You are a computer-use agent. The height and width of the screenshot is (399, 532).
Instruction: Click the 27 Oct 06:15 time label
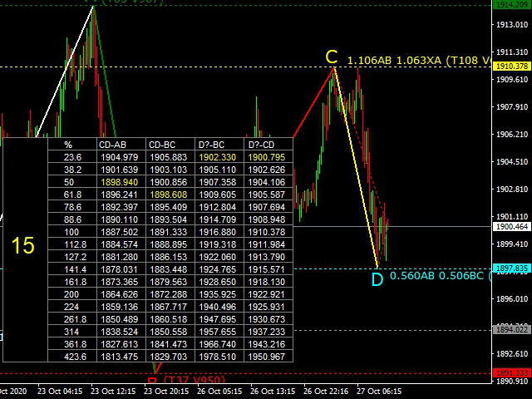tap(379, 392)
